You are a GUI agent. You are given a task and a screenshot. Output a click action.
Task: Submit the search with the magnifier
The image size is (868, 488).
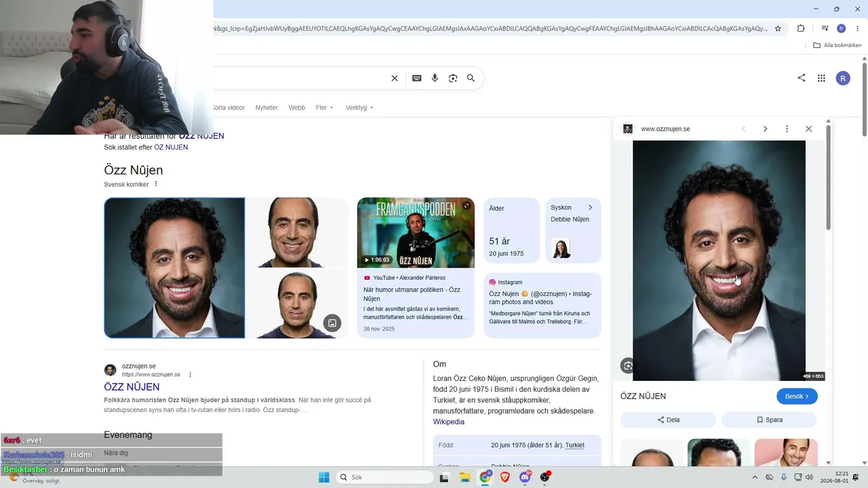click(x=471, y=78)
